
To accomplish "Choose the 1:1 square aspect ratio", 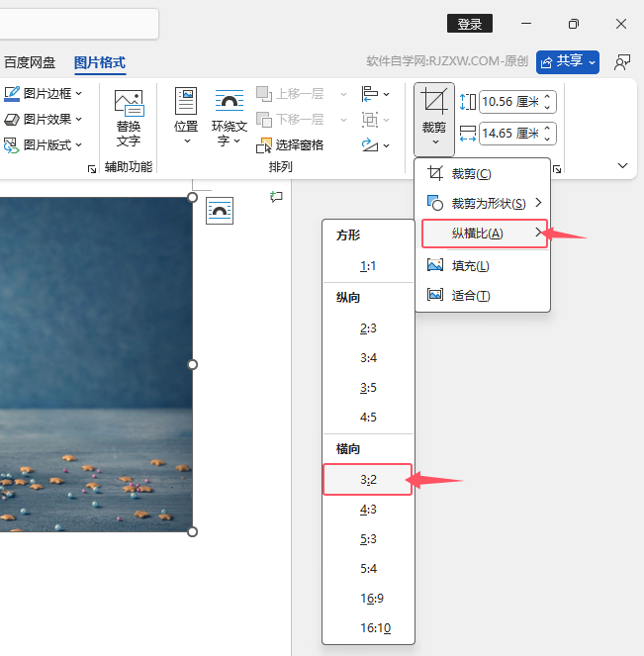I will (x=368, y=265).
